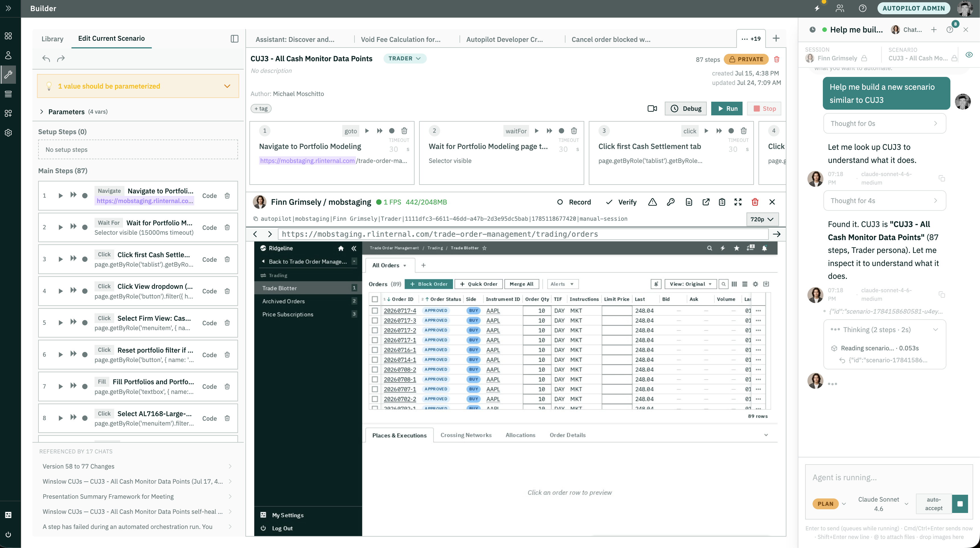Click the browser back arrow
The width and height of the screenshot is (980, 548).
[x=255, y=234]
